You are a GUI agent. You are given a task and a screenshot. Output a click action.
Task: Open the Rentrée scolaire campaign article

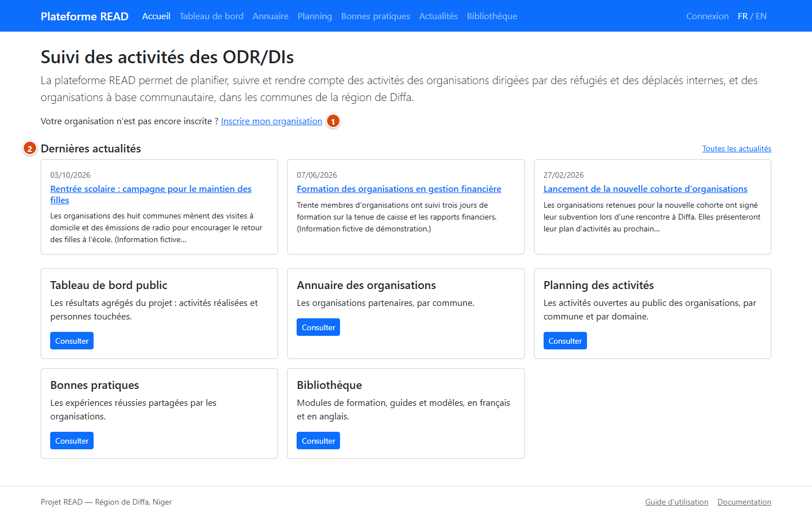[x=151, y=195]
